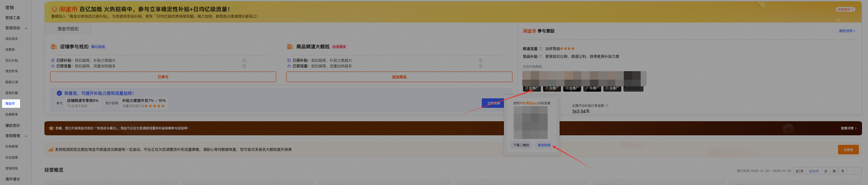Select the 月 granularity option

(x=843, y=171)
